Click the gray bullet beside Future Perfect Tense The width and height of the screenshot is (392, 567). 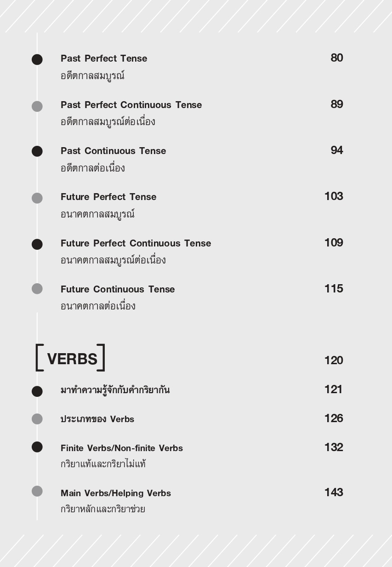pos(37,198)
